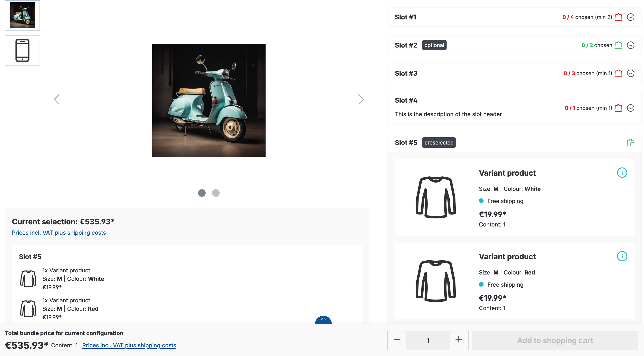Expand Slot #1 with its chevron
This screenshot has height=356, width=644.
point(630,17)
